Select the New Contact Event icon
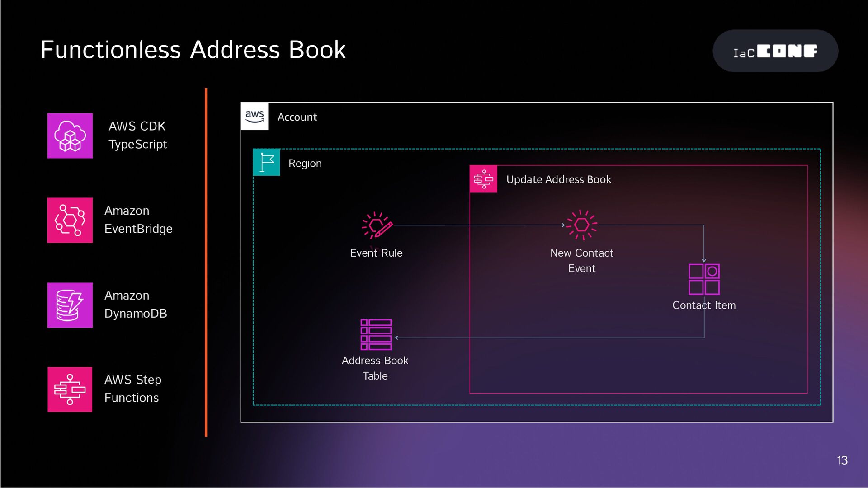Image resolution: width=868 pixels, height=488 pixels. tap(581, 225)
